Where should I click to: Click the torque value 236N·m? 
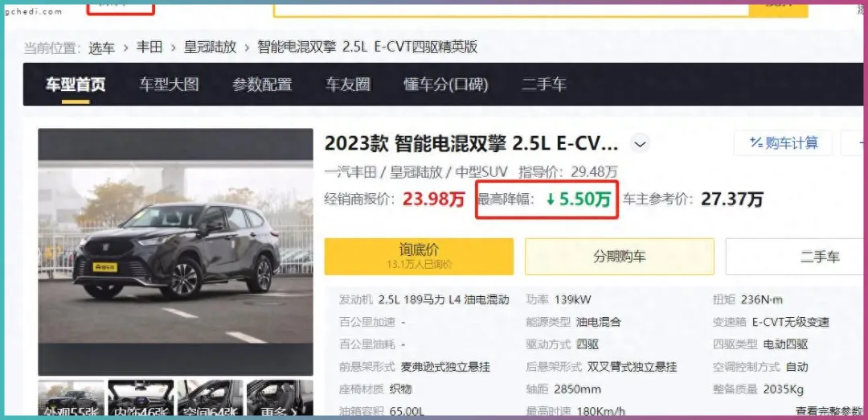pos(762,300)
